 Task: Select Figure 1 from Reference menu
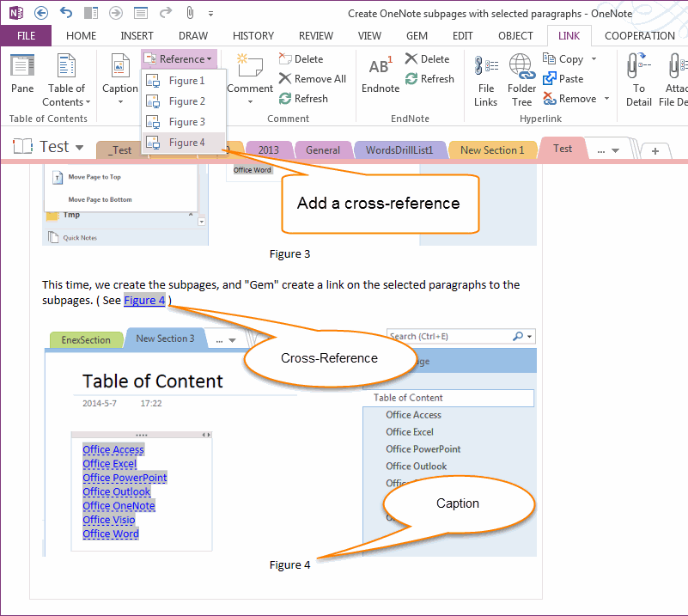click(x=185, y=81)
